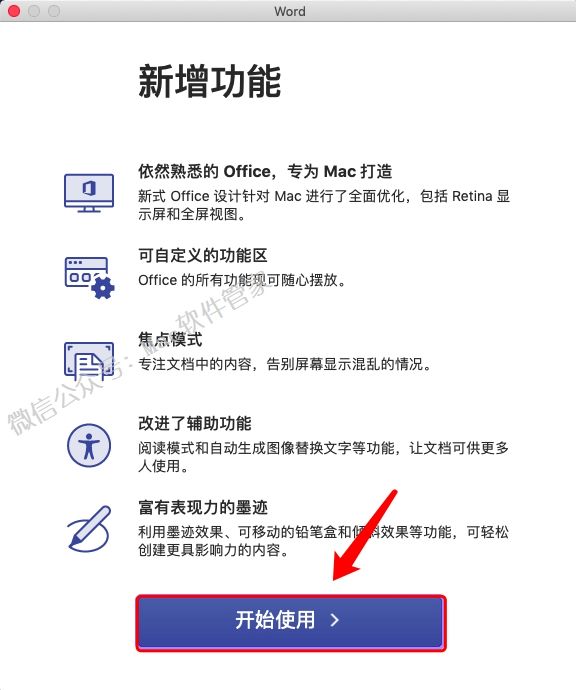
Task: Close the Word welcome window
Action: (x=14, y=11)
